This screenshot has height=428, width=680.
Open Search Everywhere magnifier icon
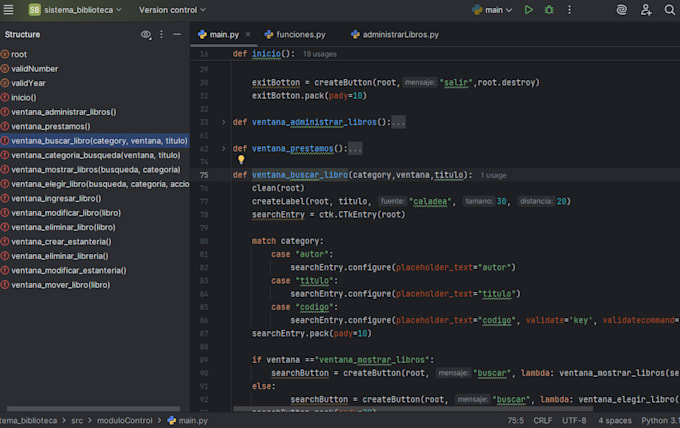[x=670, y=10]
